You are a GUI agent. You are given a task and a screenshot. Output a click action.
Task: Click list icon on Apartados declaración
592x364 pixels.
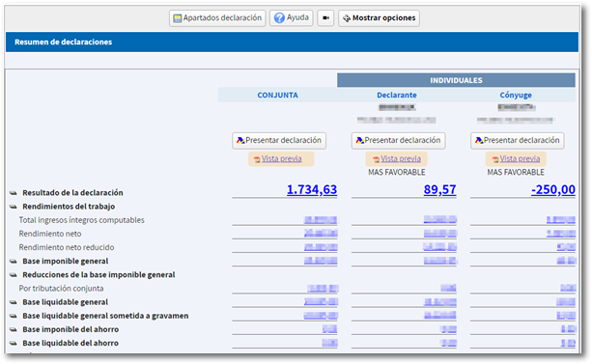click(x=177, y=18)
